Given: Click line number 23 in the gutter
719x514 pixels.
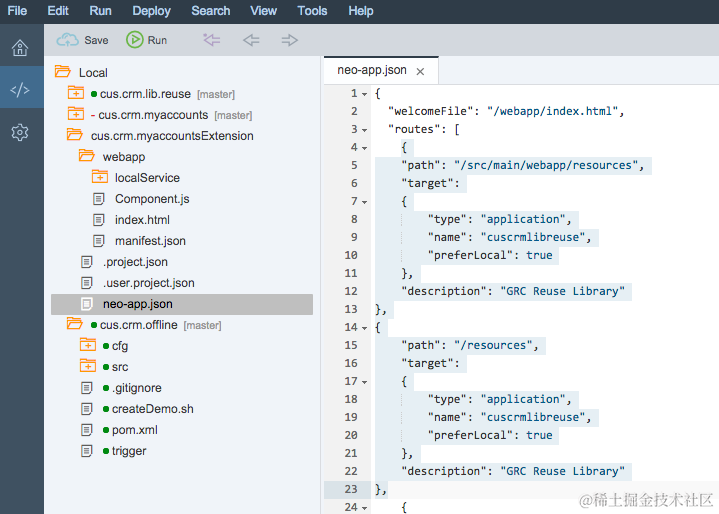Looking at the screenshot, I should click(351, 489).
